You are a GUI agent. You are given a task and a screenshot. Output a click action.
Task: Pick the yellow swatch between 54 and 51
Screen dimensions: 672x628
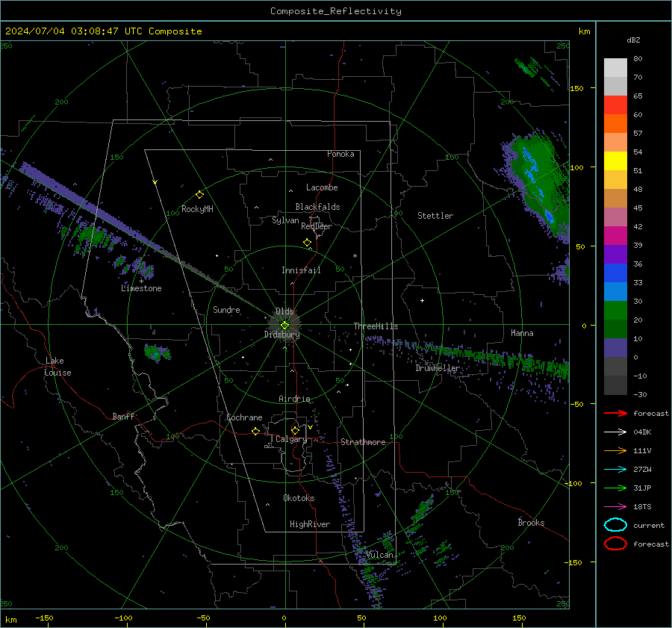[615, 161]
